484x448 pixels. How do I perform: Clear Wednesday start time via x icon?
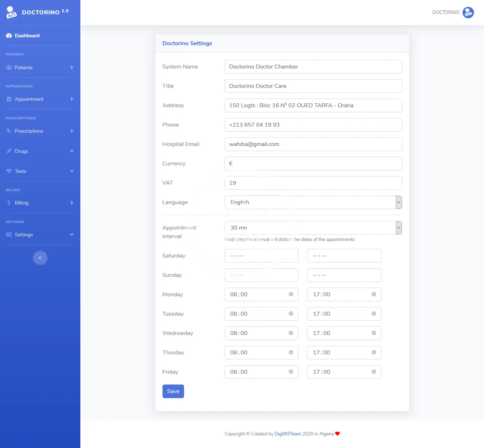point(291,333)
